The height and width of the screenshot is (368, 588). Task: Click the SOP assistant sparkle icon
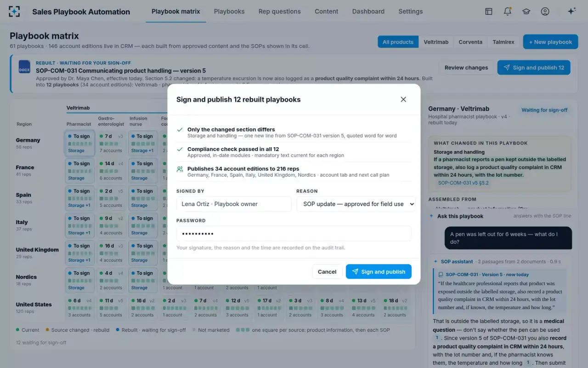pyautogui.click(x=435, y=262)
